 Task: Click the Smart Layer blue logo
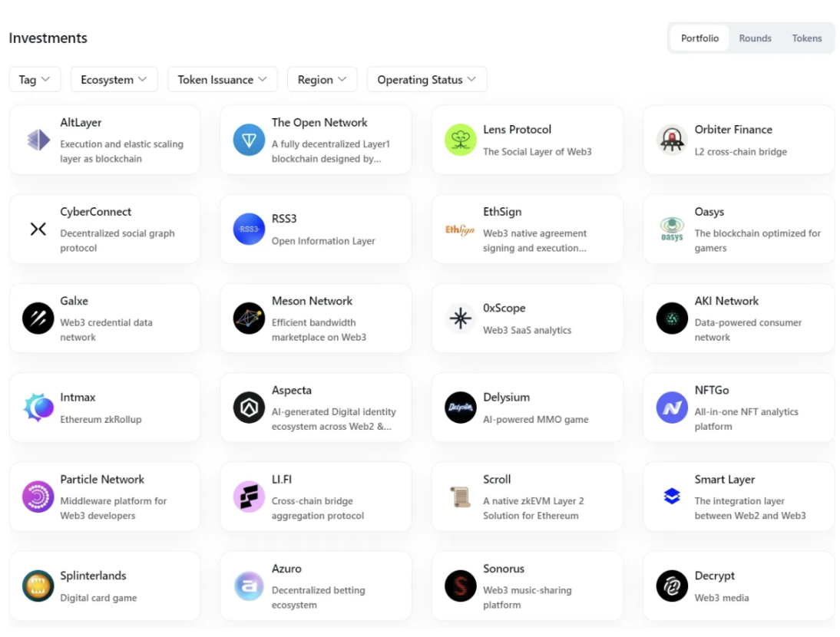672,497
